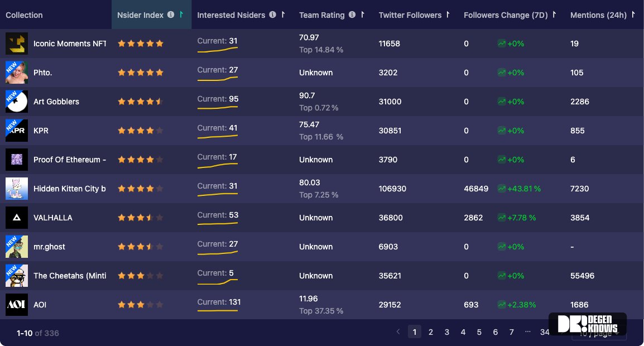Image resolution: width=644 pixels, height=346 pixels.
Task: Click The Cheetahs interest trend sparkline
Action: tap(217, 282)
